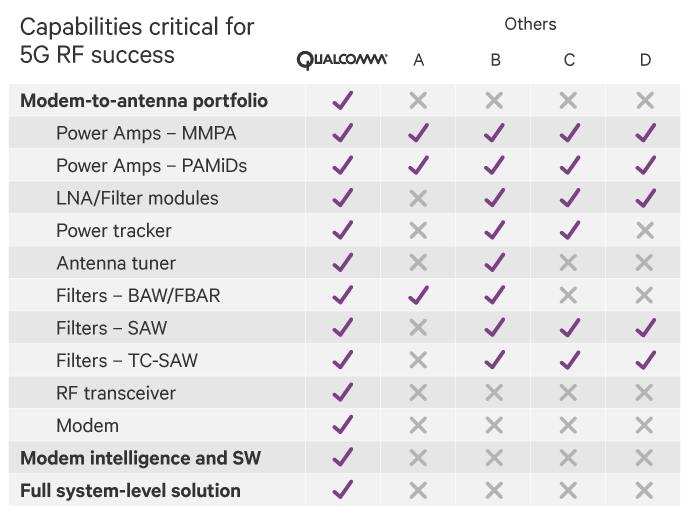Click the Qualcomm logo in header
Viewport: 688px width, 518px height.
click(x=342, y=60)
